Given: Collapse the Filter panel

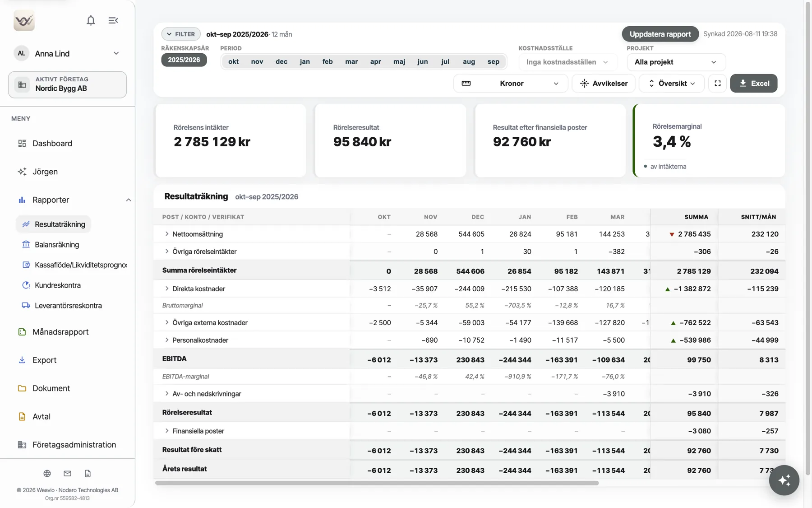Looking at the screenshot, I should pos(181,34).
